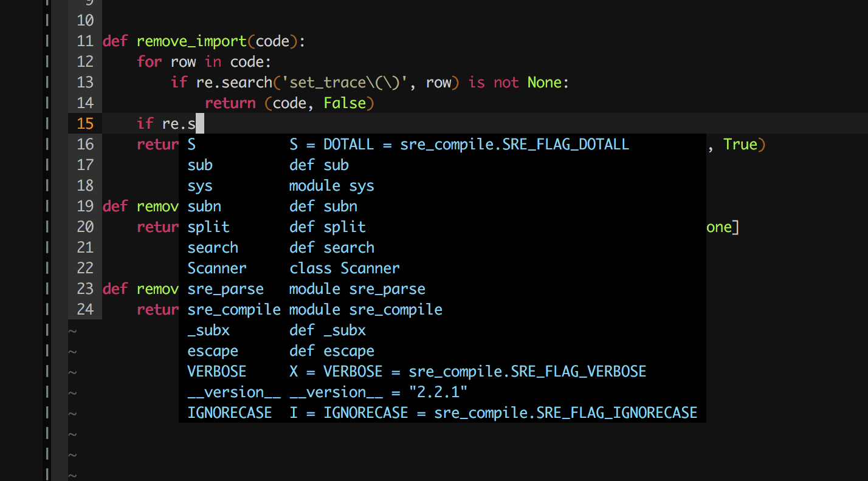Select "split" from the autocomplete list
This screenshot has width=868, height=481.
click(208, 227)
